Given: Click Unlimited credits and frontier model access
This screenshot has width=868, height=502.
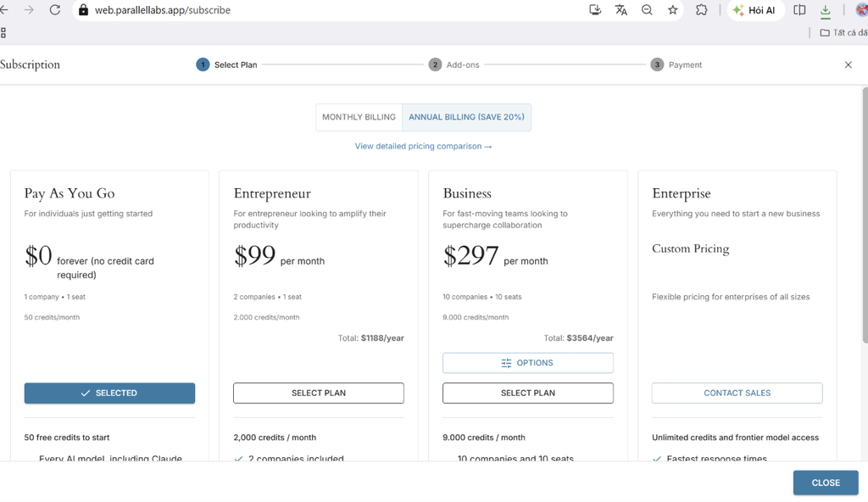Looking at the screenshot, I should (735, 438).
